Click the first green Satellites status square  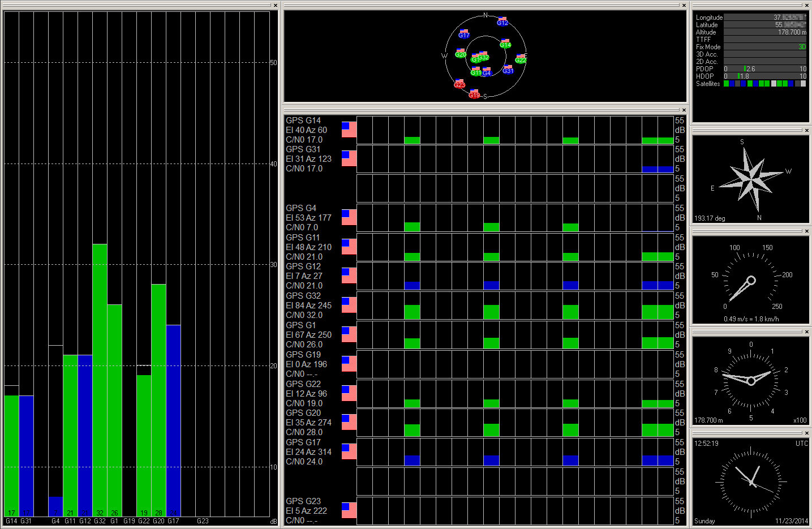(x=727, y=84)
